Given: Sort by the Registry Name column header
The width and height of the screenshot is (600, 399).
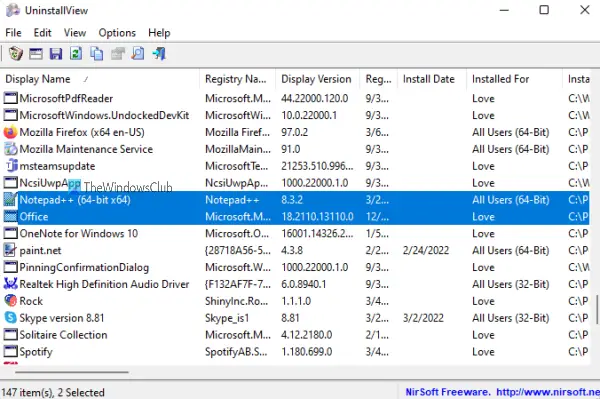Looking at the screenshot, I should pos(238,79).
